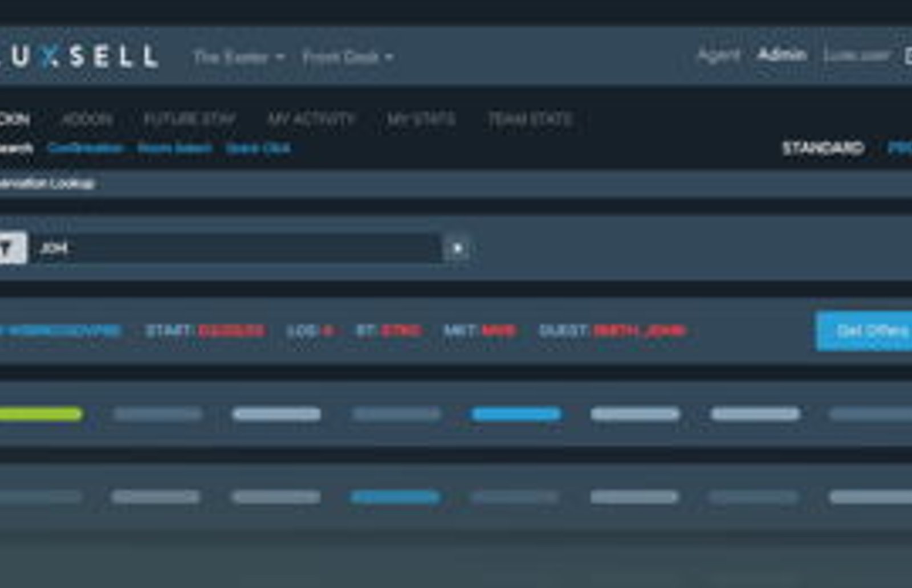Click the go arrow beside search field
Image resolution: width=912 pixels, height=588 pixels.
pos(458,248)
